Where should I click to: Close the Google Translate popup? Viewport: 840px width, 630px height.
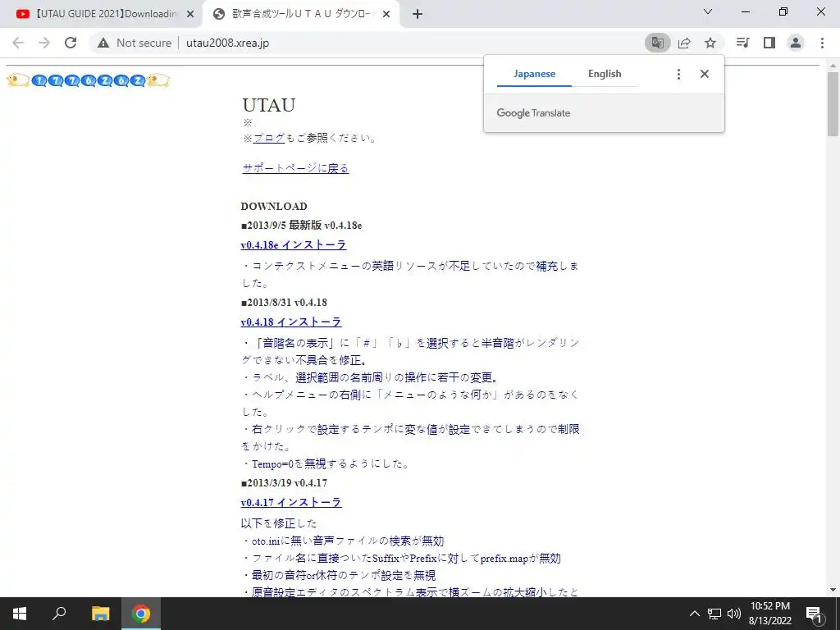(x=705, y=74)
